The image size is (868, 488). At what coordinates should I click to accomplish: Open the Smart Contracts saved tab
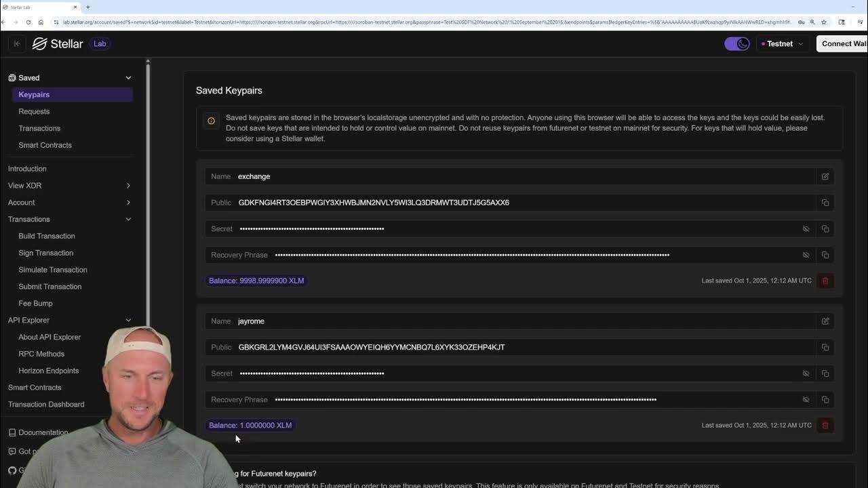(x=45, y=144)
